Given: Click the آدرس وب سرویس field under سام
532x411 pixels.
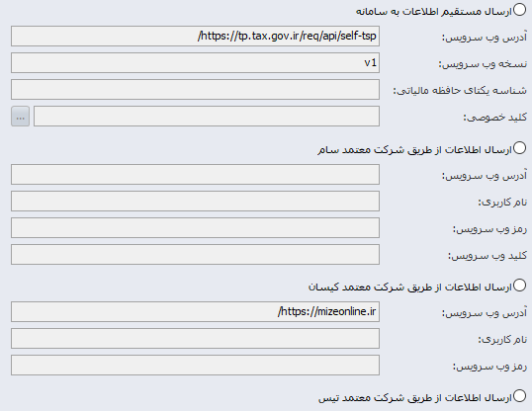Looking at the screenshot, I should (195, 175).
